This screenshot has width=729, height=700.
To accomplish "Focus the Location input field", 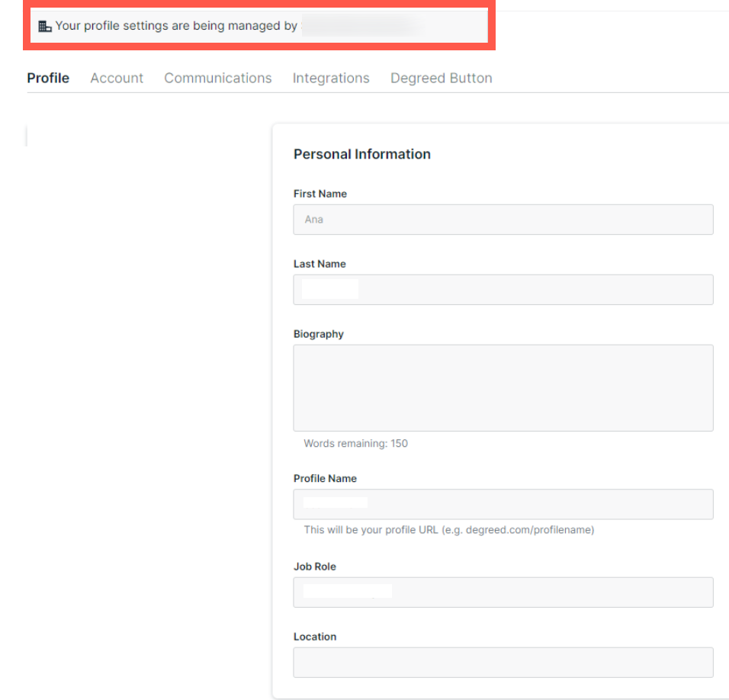I will (x=503, y=662).
